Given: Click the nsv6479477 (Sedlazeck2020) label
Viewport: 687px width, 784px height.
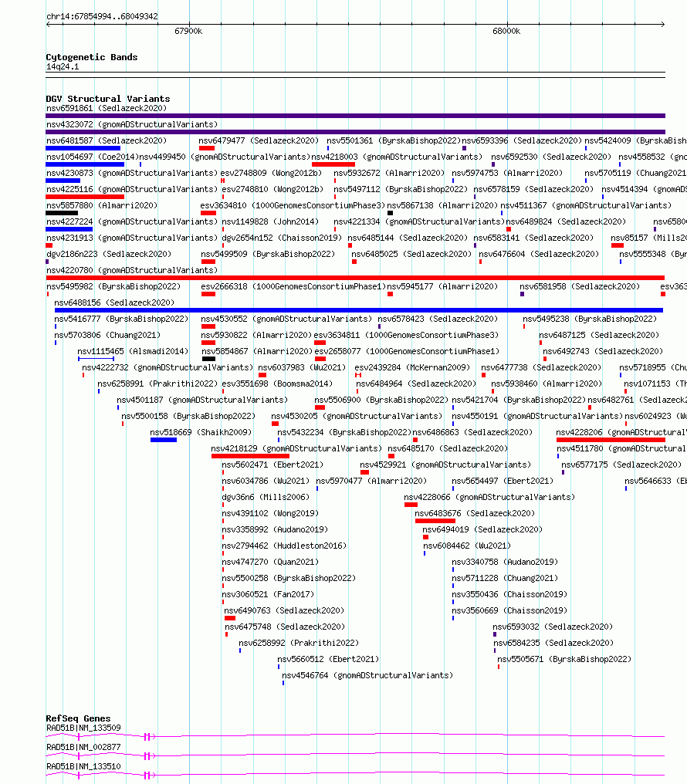Looking at the screenshot, I should point(259,140).
